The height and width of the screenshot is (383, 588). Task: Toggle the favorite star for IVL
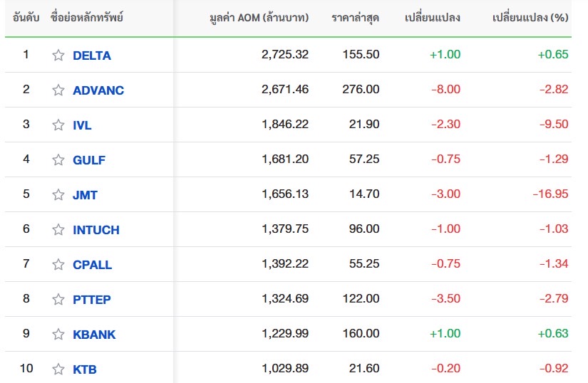tap(58, 125)
